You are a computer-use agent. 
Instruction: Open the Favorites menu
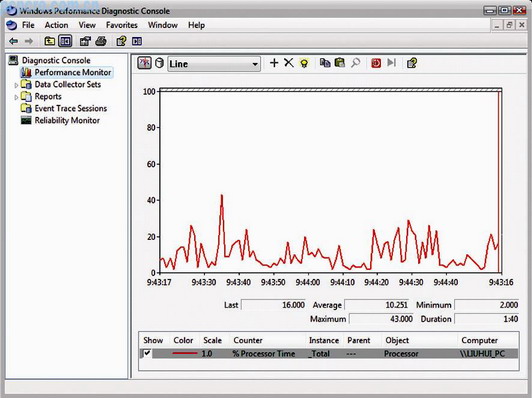point(121,25)
